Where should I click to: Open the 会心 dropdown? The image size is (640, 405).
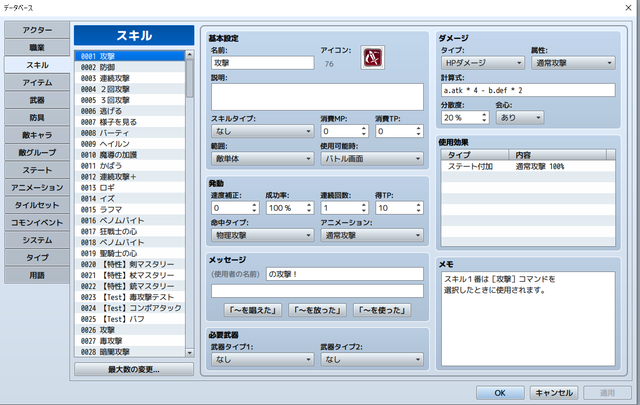[x=520, y=118]
